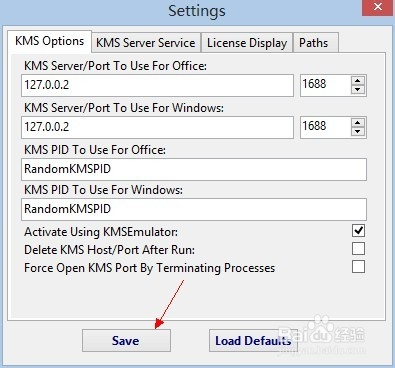The height and width of the screenshot is (368, 395).
Task: Click the Windows KMS server address field
Action: pyautogui.click(x=157, y=127)
